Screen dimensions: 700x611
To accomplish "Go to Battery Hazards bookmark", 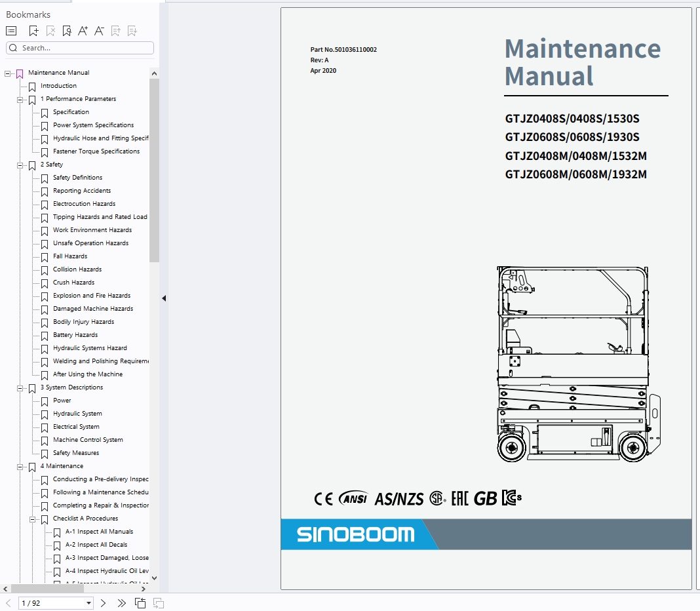I will click(75, 335).
